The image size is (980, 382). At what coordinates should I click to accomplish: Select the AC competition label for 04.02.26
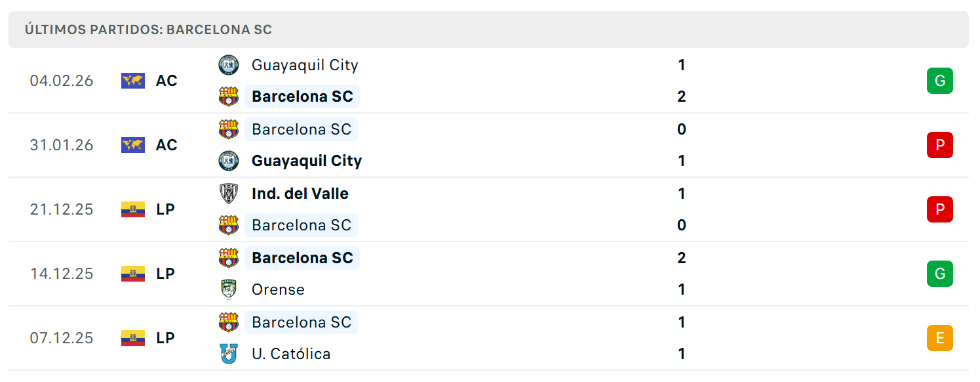(167, 81)
